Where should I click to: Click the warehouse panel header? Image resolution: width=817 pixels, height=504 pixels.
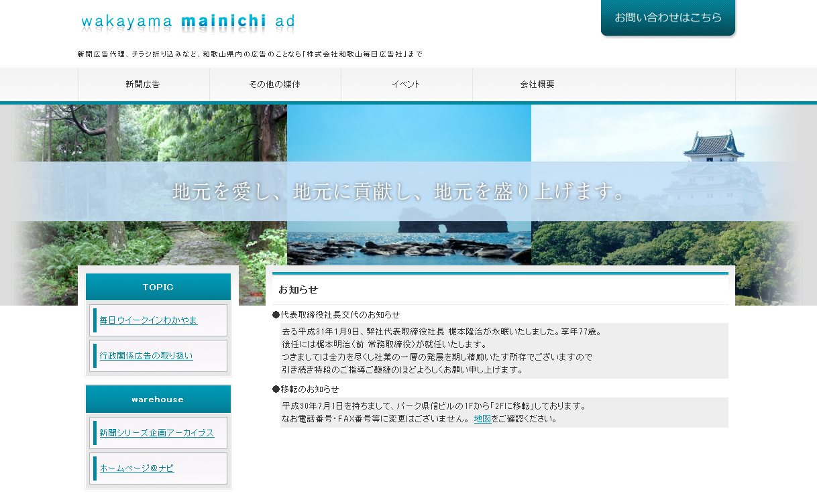pos(158,399)
